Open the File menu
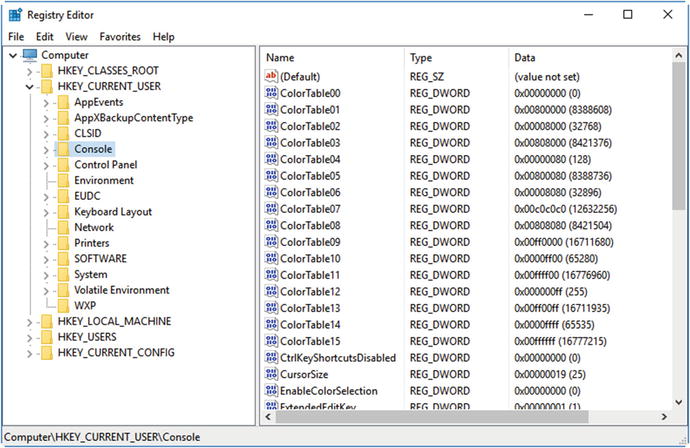The width and height of the screenshot is (690, 448). click(x=16, y=37)
